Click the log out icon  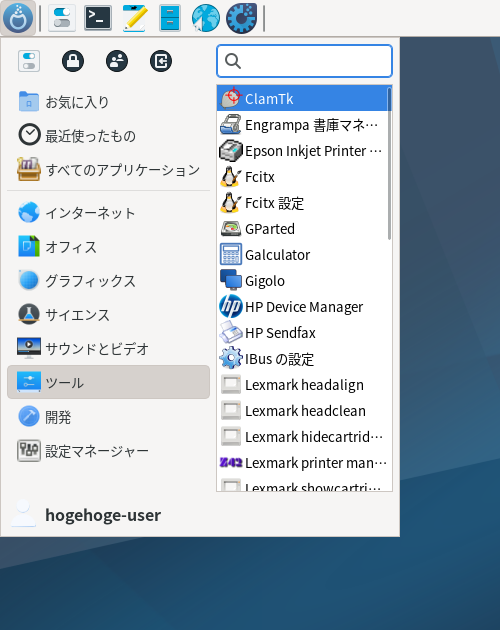(161, 61)
